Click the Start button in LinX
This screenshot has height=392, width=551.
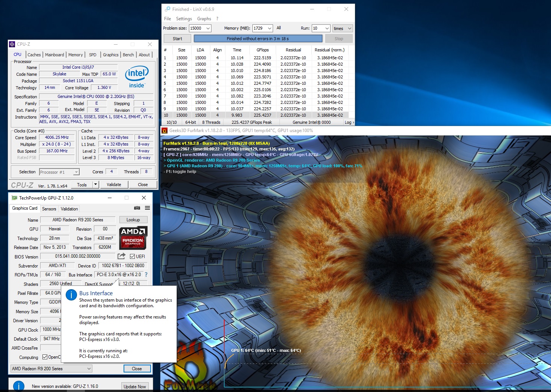click(177, 39)
